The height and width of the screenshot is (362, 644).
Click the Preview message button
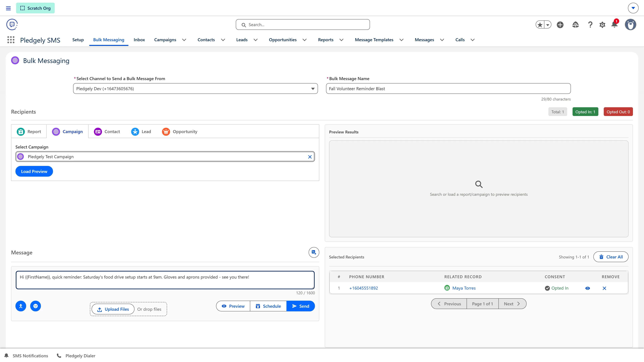[233, 306]
